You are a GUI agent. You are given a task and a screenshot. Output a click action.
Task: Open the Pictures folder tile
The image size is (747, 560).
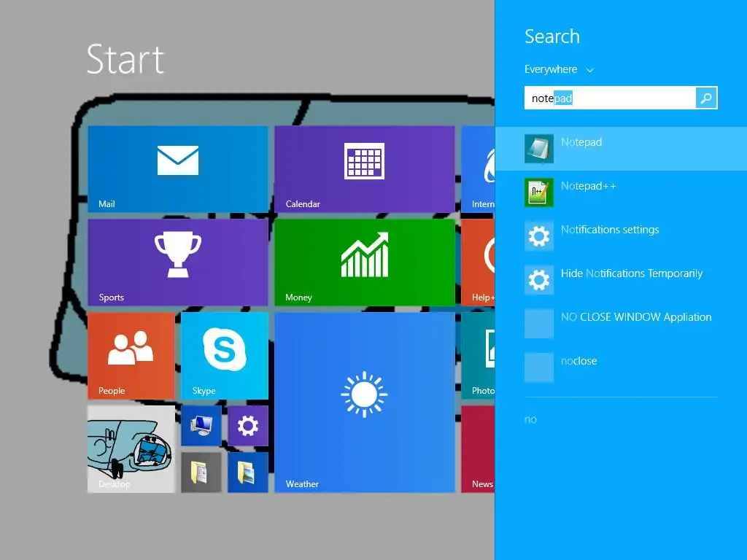248,472
